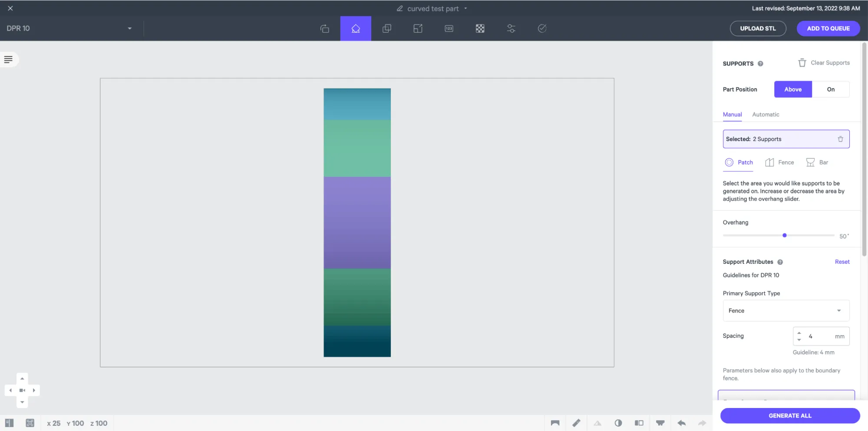Open the scale part tool
The width and height of the screenshot is (868, 431).
(418, 29)
